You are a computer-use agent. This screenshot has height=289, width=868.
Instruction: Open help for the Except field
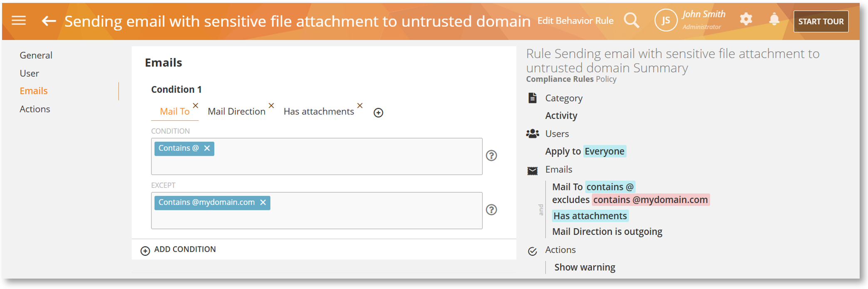click(491, 210)
